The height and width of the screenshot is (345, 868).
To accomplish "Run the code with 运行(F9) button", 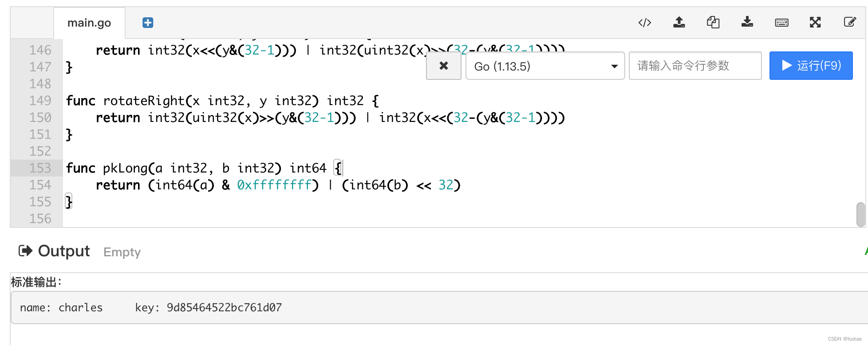I will pyautogui.click(x=811, y=66).
